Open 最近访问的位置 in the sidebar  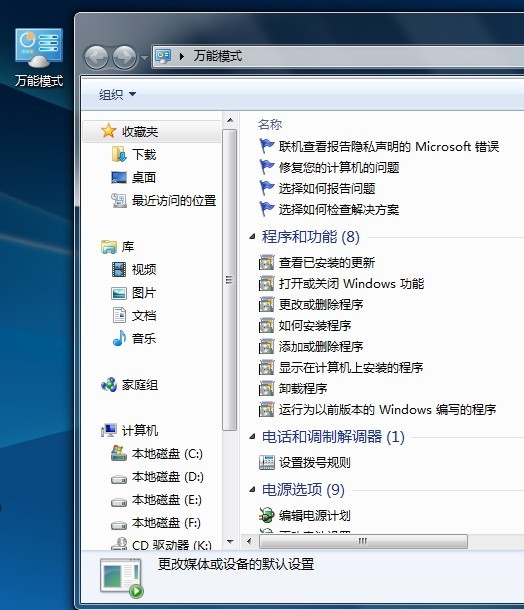[x=173, y=200]
